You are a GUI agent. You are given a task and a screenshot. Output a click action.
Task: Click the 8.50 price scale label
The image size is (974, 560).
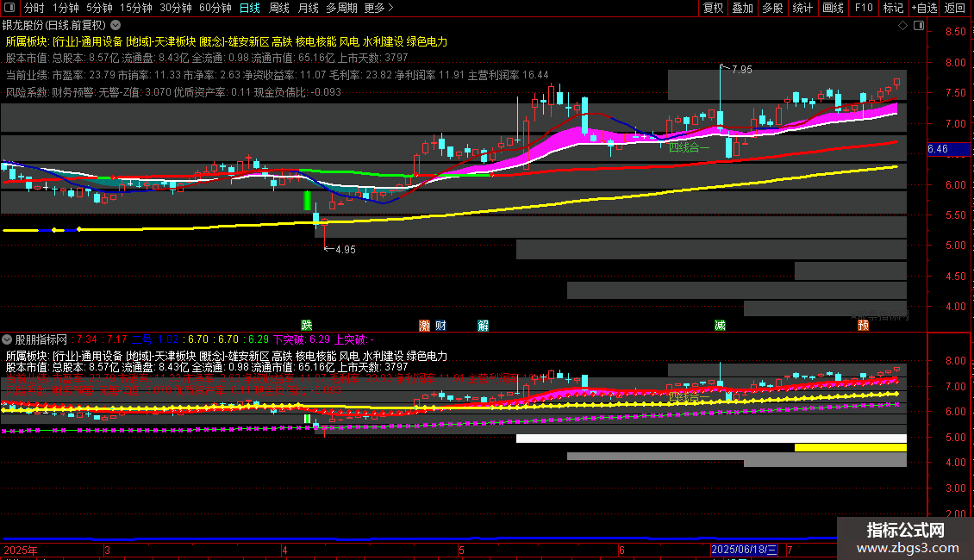click(955, 32)
